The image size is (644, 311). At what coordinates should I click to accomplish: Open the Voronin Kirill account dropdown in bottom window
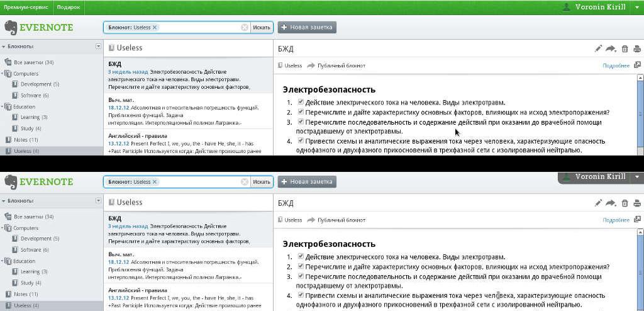636,177
